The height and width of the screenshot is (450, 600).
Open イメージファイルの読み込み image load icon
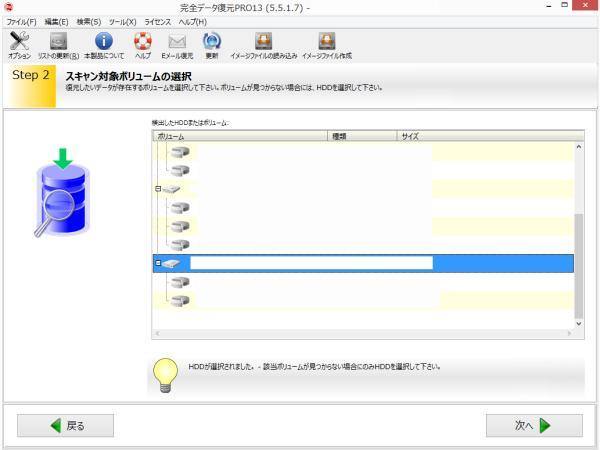tap(264, 41)
